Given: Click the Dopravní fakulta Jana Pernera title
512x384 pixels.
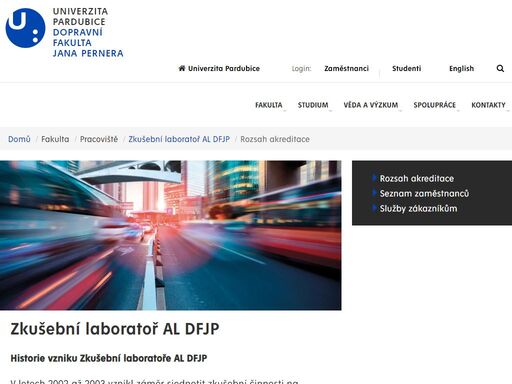Looking at the screenshot, I should point(88,43).
